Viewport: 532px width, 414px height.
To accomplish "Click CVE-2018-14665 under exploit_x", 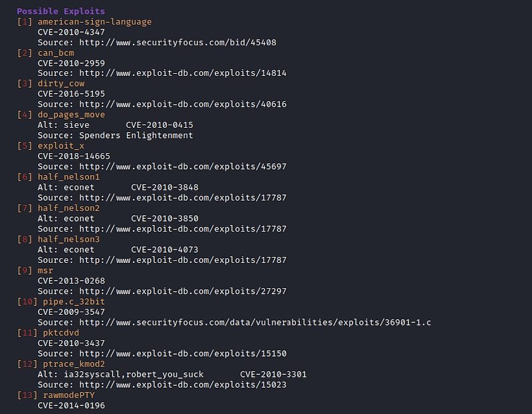I will pos(74,156).
